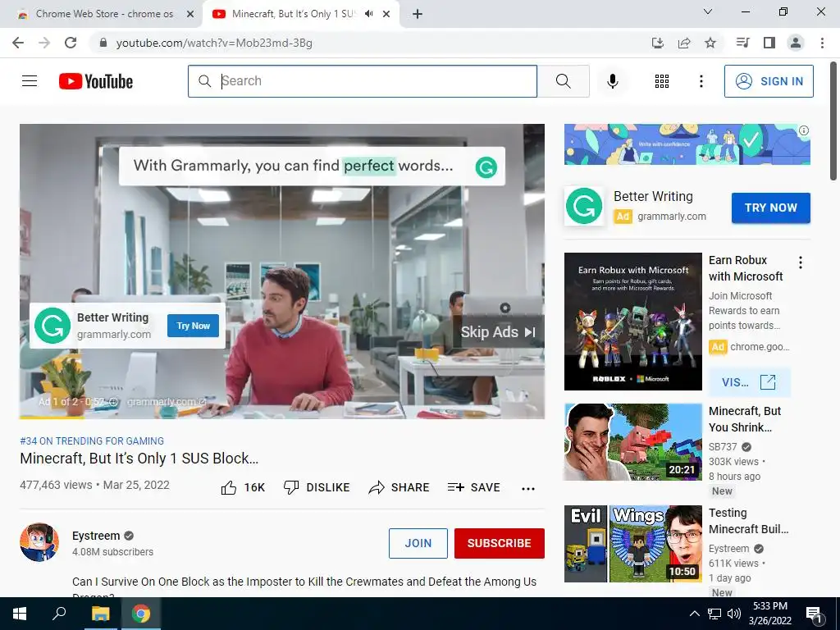
Task: Open the tab search chevron
Action: coord(708,11)
